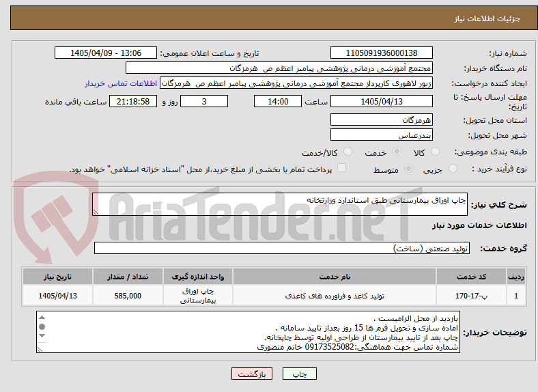538x392 pixels.
Task: Click scroll down arrow in buyer notes
Action: [42, 336]
